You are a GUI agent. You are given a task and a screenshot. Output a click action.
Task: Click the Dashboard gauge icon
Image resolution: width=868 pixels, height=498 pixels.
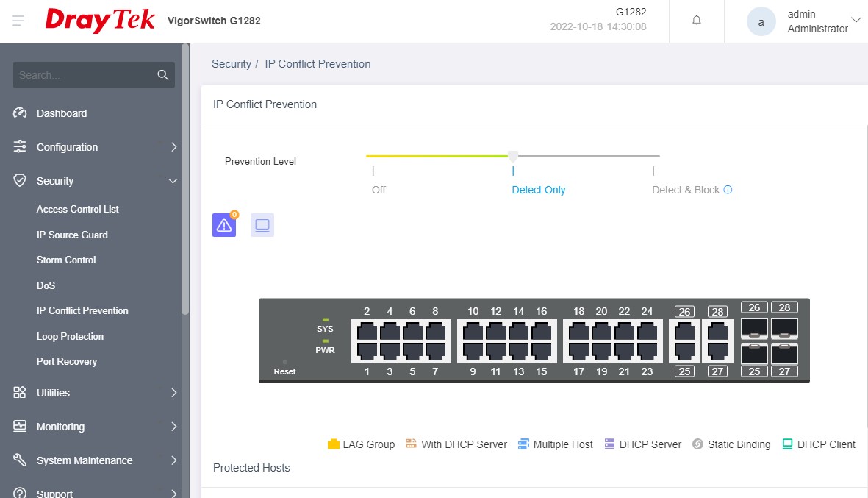20,113
